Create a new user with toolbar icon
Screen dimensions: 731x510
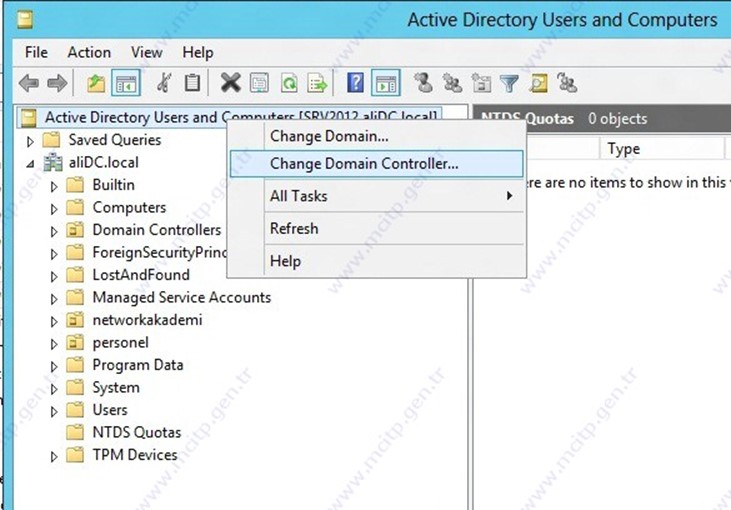point(424,83)
